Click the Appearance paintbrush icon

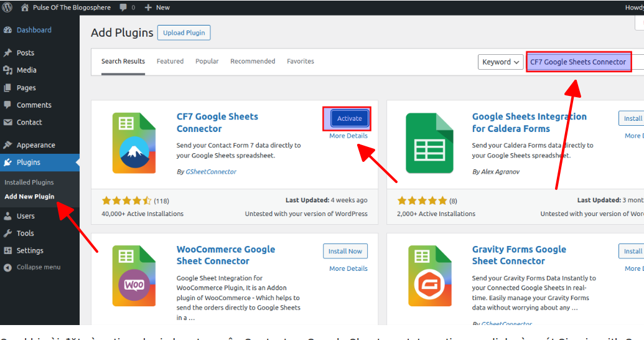8,144
